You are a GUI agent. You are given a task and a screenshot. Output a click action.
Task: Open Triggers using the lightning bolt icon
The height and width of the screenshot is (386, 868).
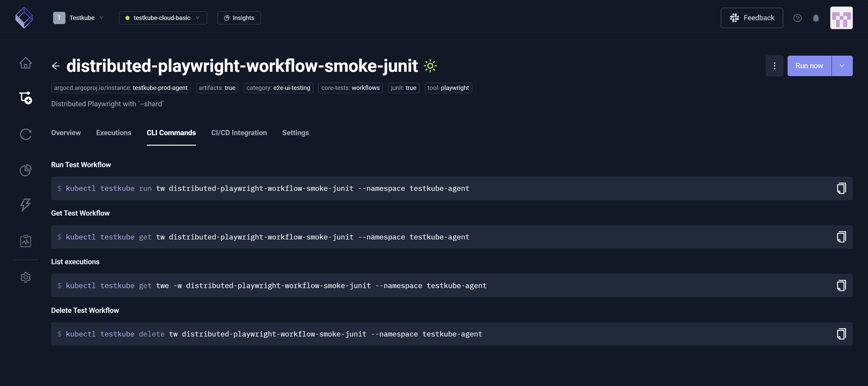click(26, 205)
